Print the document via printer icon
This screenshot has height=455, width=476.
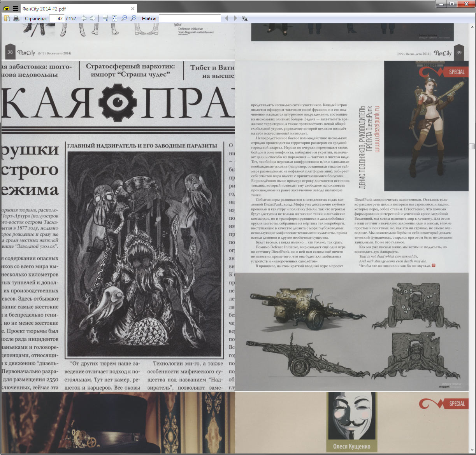pos(16,18)
